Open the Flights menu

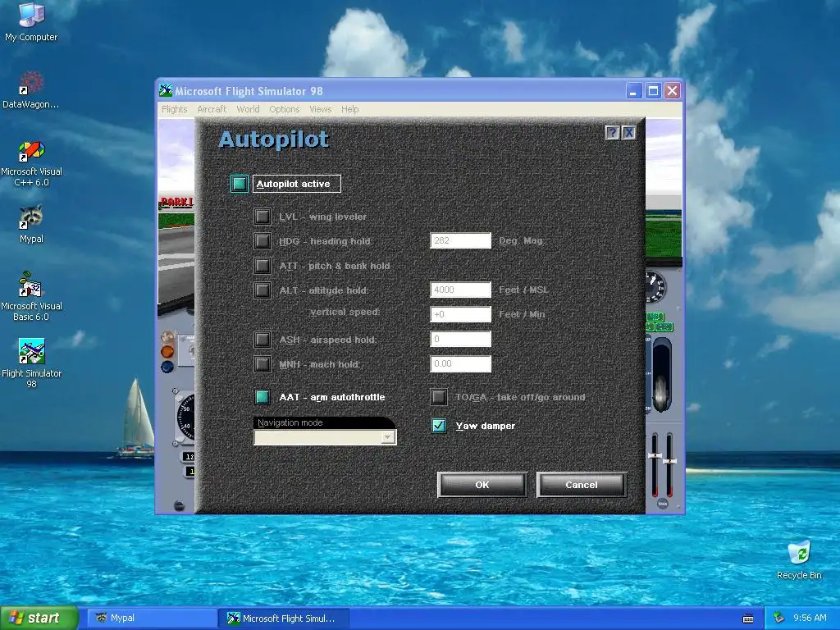(175, 109)
